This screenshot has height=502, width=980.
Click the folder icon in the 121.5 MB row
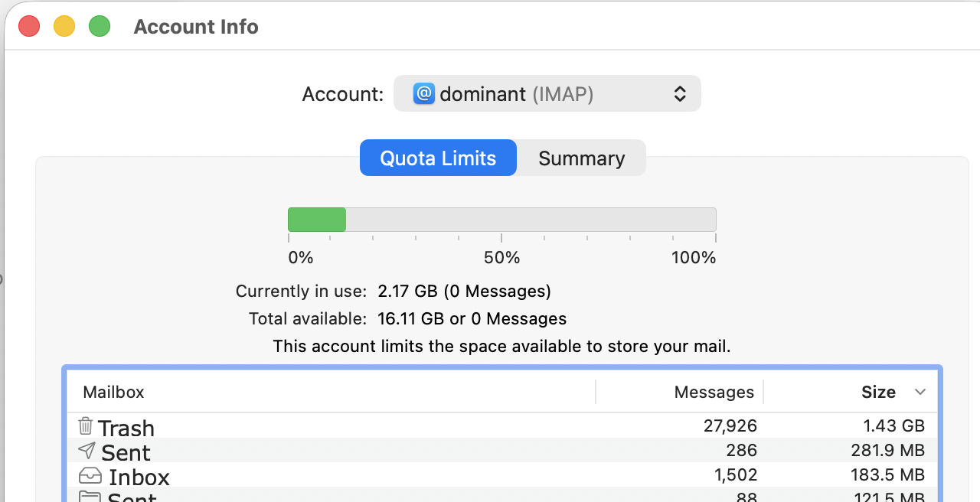pos(90,497)
